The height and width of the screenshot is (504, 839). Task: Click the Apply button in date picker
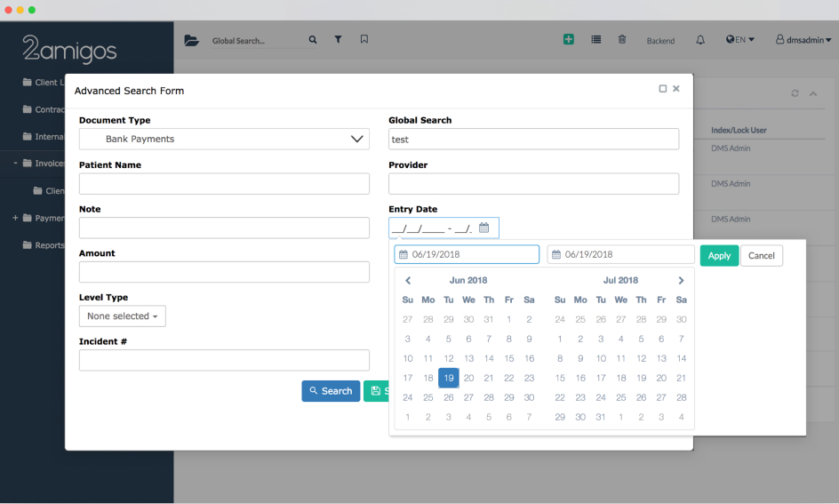tap(719, 256)
